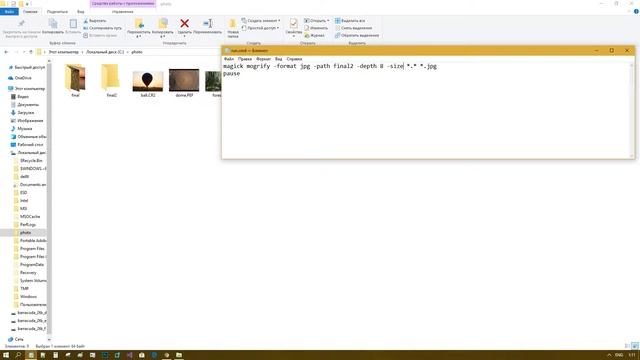The width and height of the screenshot is (640, 360).
Task: Open Notepad's File (Файл) menu
Action: pos(229,59)
